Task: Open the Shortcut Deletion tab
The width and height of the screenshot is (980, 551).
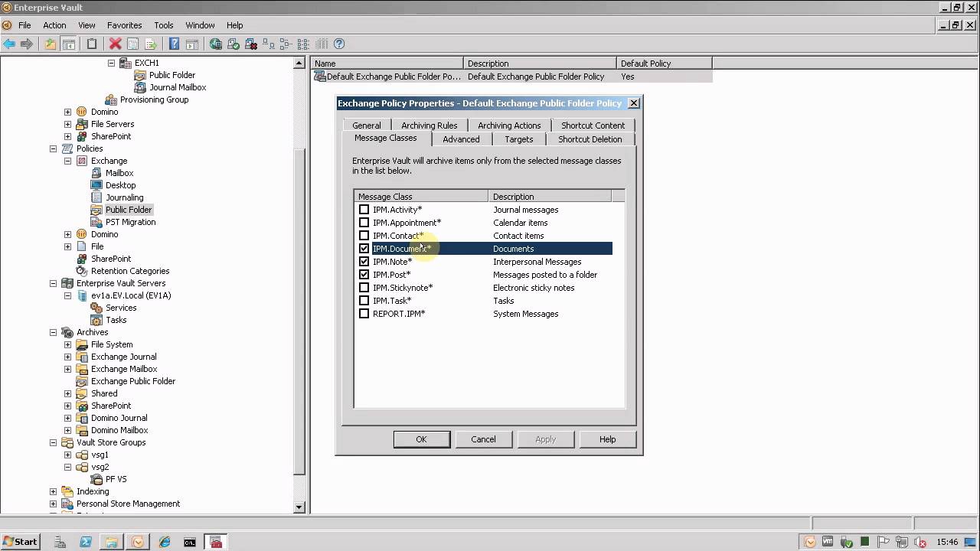Action: [590, 139]
